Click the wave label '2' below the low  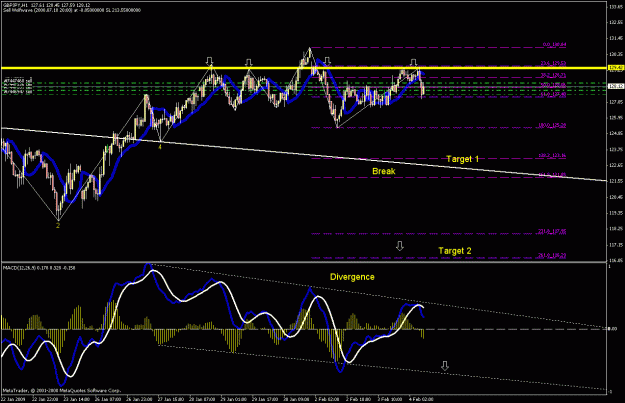pyautogui.click(x=58, y=226)
